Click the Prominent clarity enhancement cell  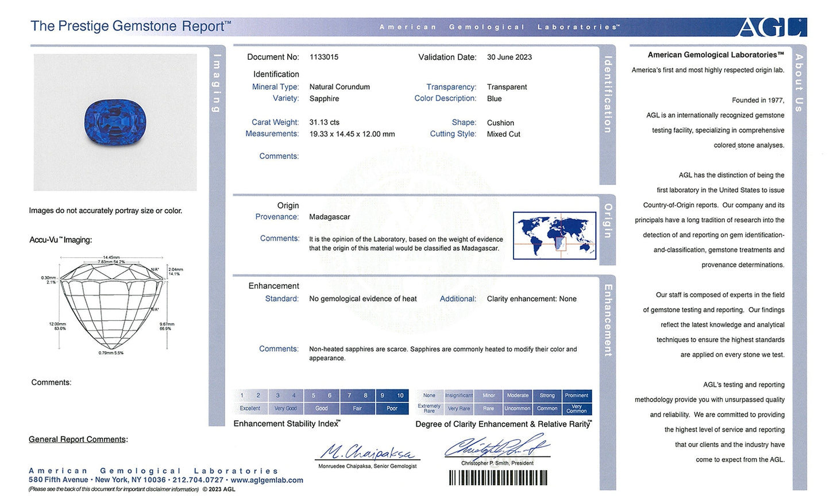(x=576, y=396)
